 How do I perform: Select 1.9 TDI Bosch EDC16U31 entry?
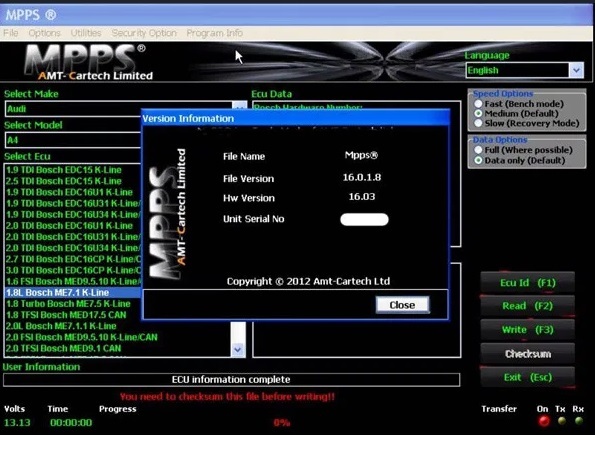73,203
